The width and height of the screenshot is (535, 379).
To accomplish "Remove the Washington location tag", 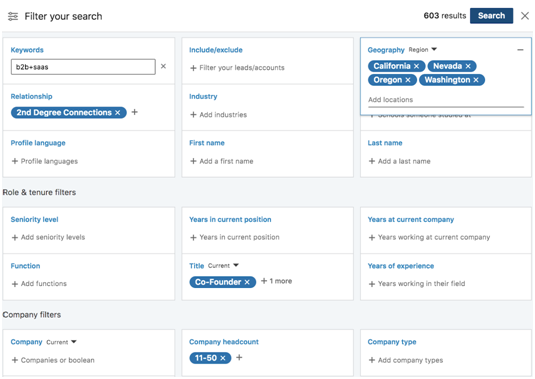I will tap(476, 80).
